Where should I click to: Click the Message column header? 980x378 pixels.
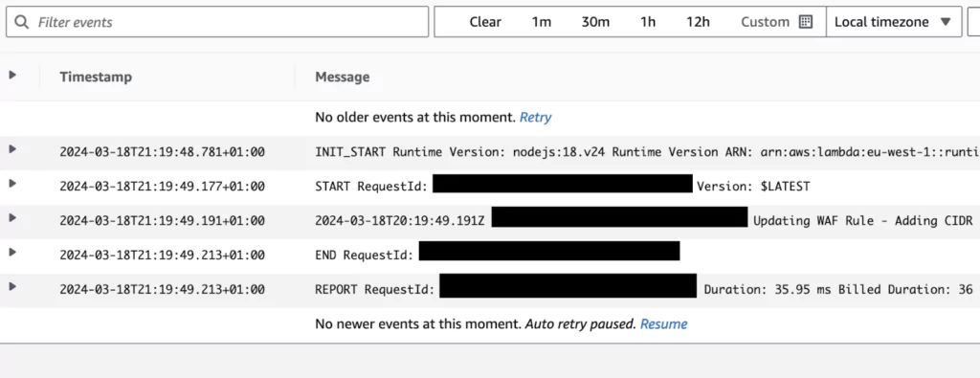pos(342,77)
